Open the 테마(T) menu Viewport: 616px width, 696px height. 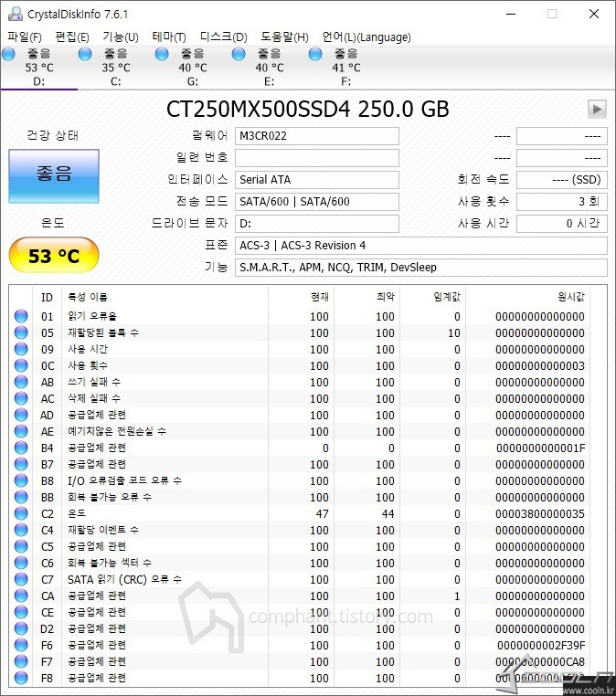(169, 37)
